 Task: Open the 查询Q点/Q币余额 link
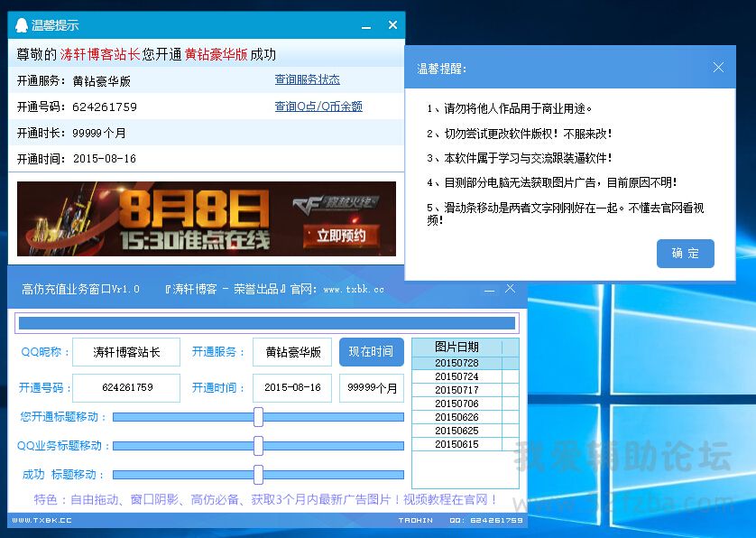pyautogui.click(x=318, y=107)
